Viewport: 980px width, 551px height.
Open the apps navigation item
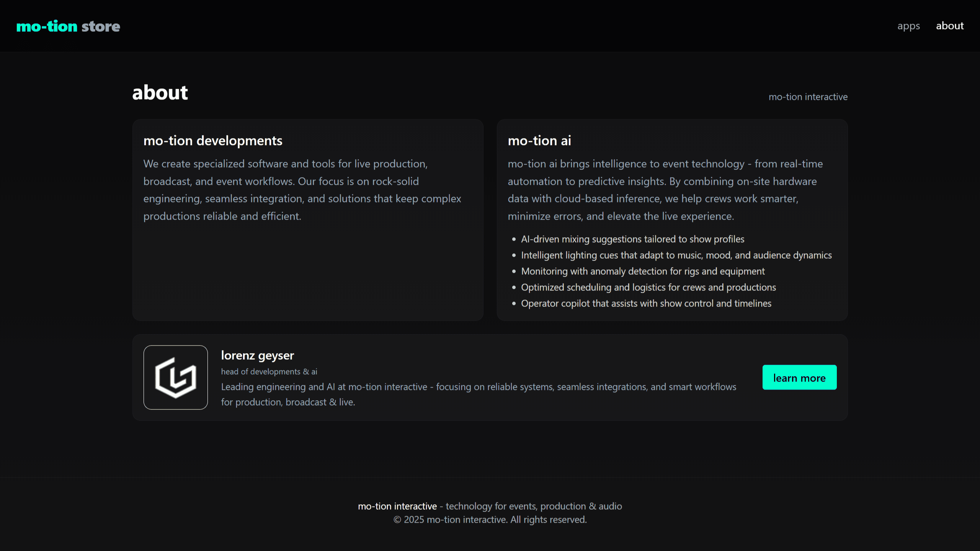(908, 26)
